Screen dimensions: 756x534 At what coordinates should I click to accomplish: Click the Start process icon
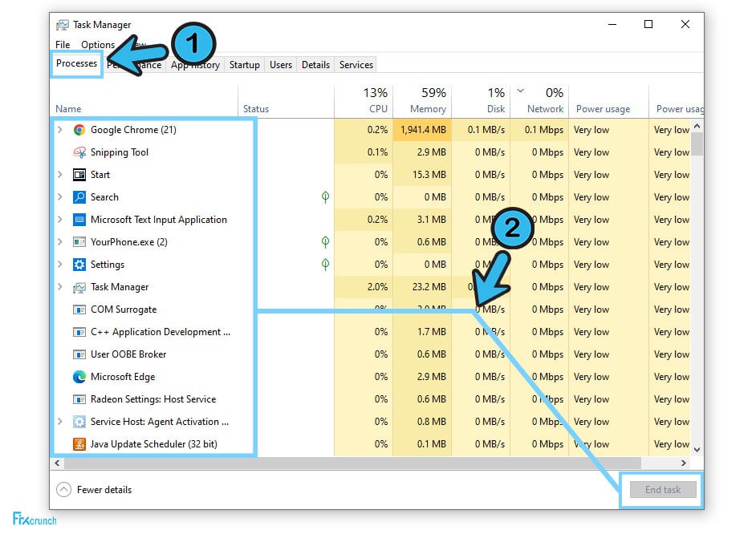(x=79, y=175)
